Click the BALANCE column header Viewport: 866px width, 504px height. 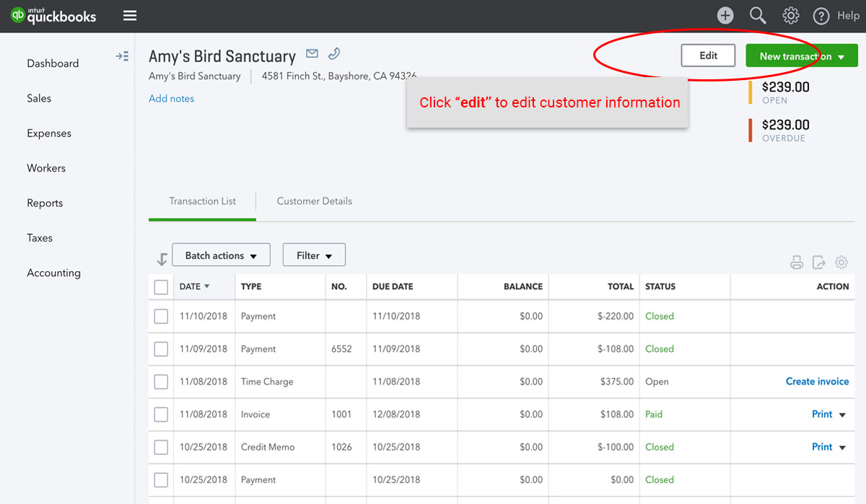[522, 287]
